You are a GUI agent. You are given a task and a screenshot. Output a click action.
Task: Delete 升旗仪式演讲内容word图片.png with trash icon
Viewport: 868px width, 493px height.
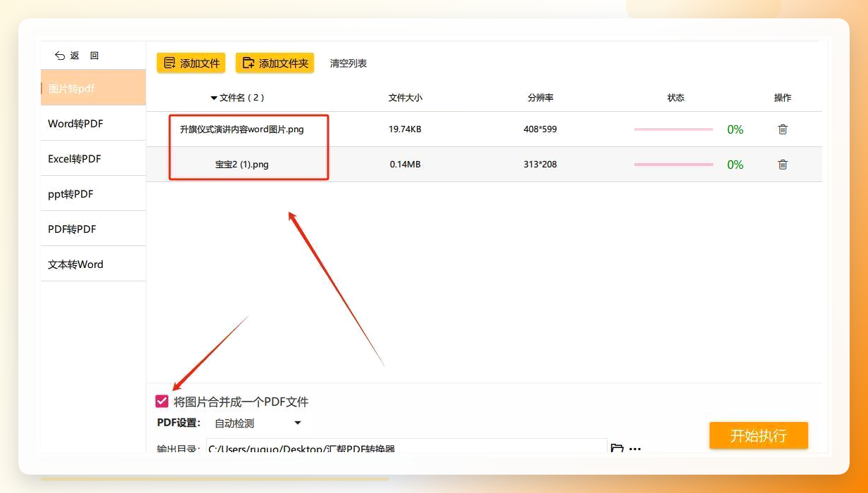click(783, 129)
